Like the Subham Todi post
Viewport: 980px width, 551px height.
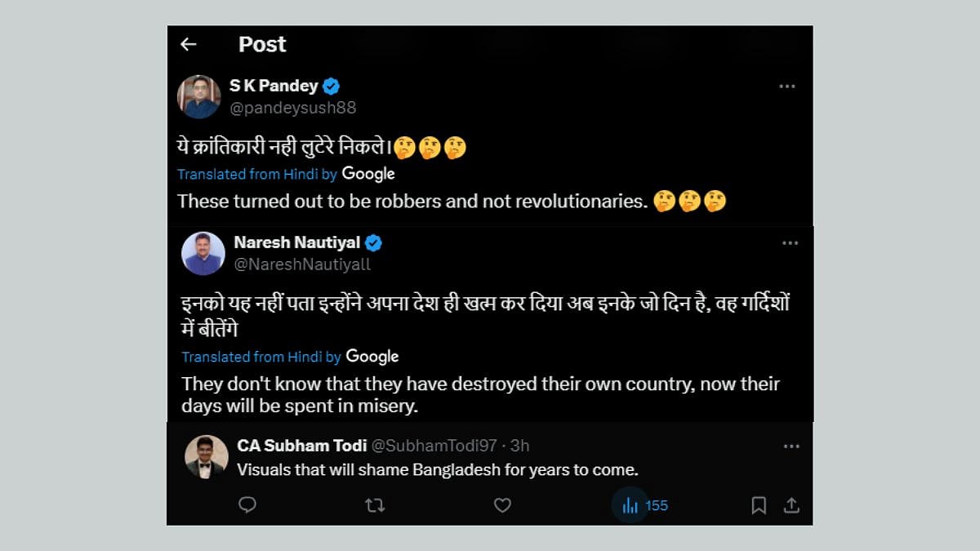click(x=502, y=505)
